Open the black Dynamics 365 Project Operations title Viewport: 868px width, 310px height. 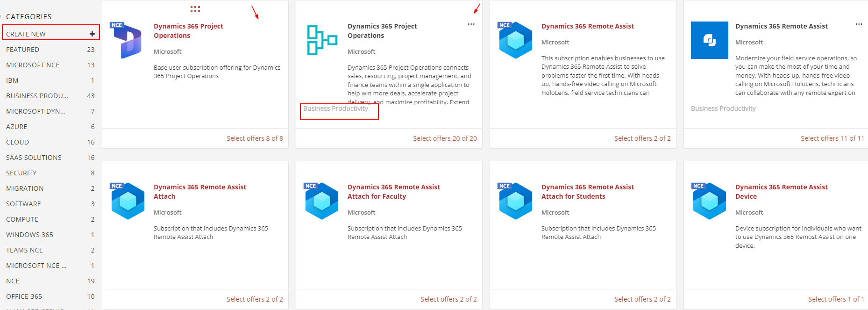[382, 31]
